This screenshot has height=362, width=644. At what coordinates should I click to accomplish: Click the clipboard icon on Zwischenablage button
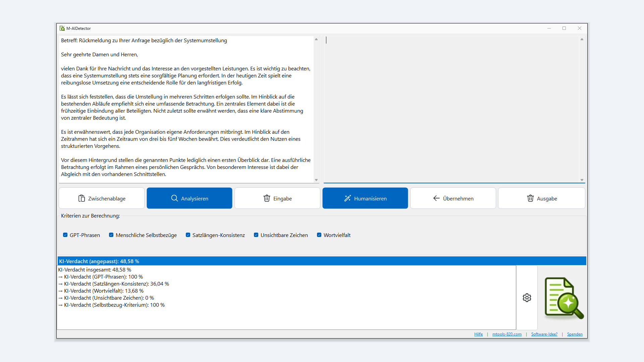pos(82,198)
